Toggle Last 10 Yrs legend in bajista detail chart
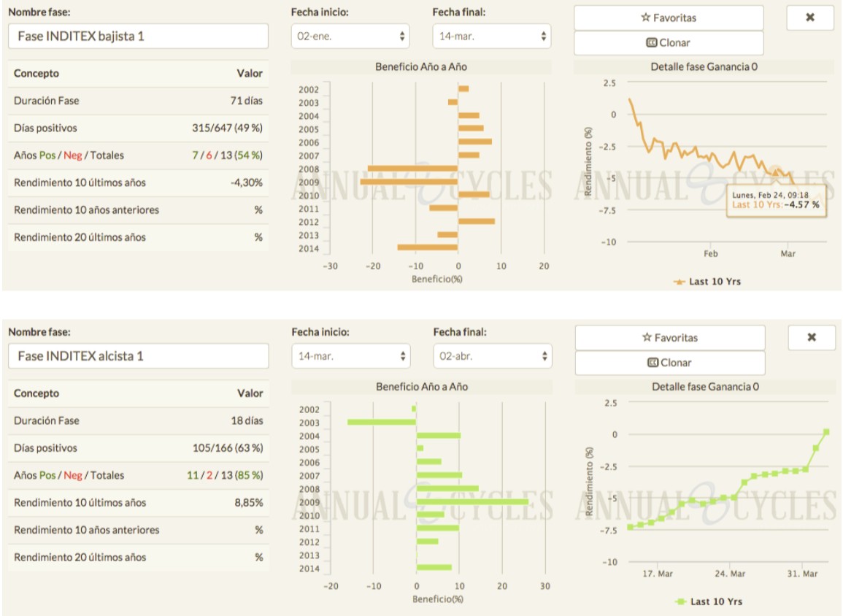 click(x=707, y=282)
